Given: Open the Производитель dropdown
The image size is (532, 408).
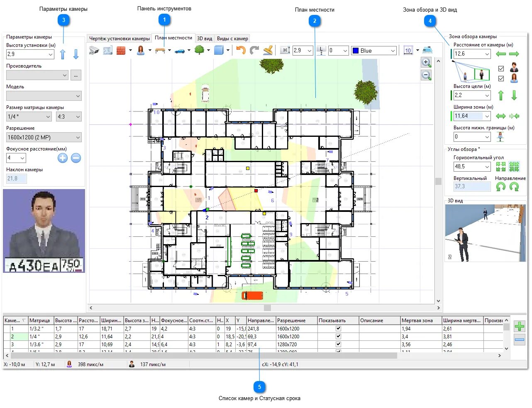Looking at the screenshot, I should tap(37, 75).
